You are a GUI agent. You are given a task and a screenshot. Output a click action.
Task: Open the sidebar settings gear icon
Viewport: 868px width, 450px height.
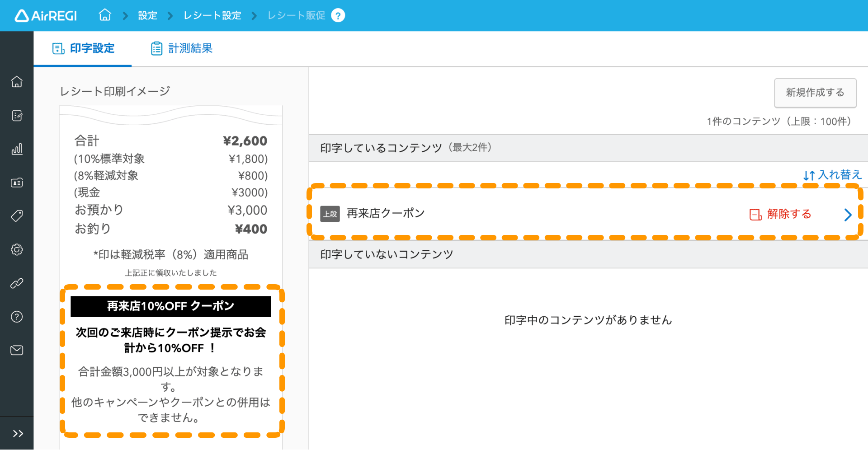17,249
